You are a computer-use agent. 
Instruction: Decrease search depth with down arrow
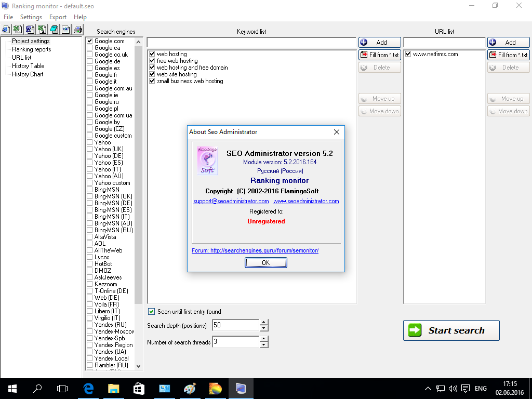pyautogui.click(x=264, y=328)
